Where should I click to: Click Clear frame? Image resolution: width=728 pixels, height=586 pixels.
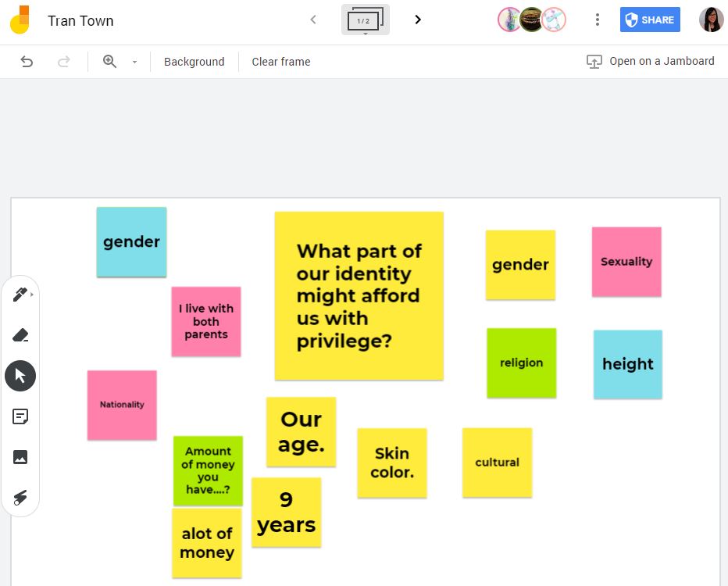point(281,62)
